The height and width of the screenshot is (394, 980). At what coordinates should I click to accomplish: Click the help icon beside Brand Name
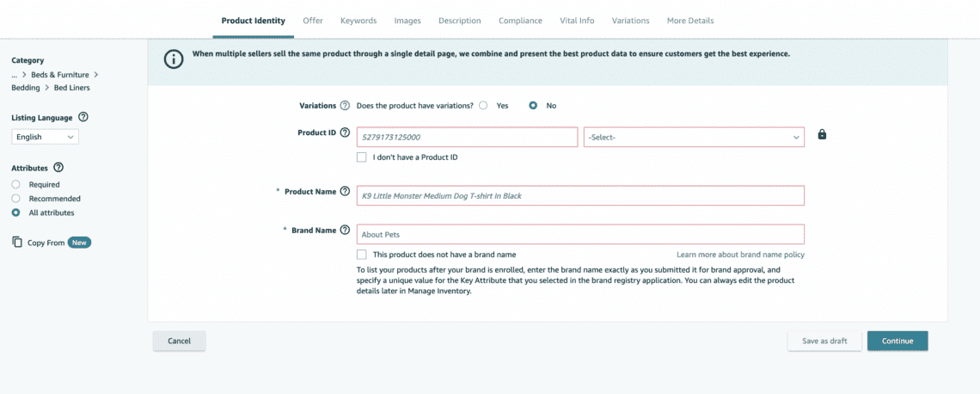(x=345, y=231)
